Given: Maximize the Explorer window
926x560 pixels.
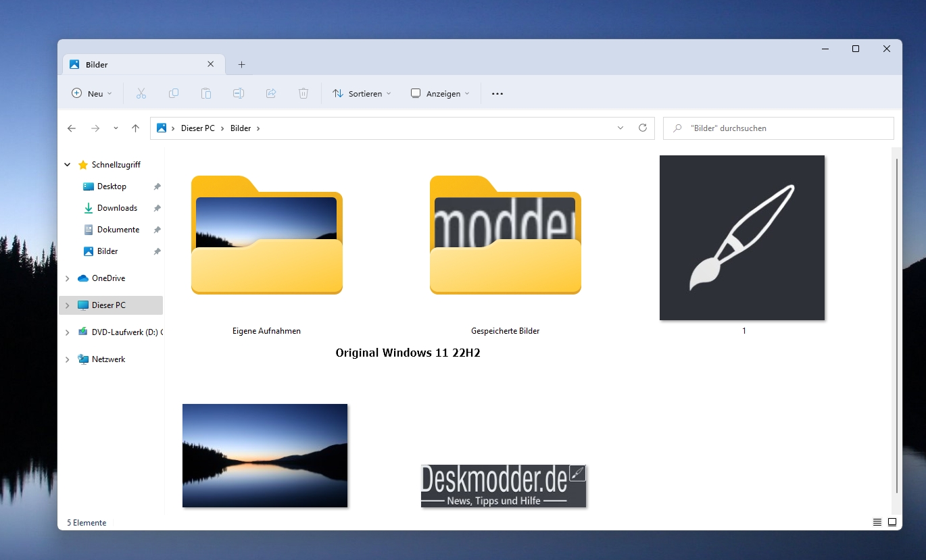Looking at the screenshot, I should point(856,49).
